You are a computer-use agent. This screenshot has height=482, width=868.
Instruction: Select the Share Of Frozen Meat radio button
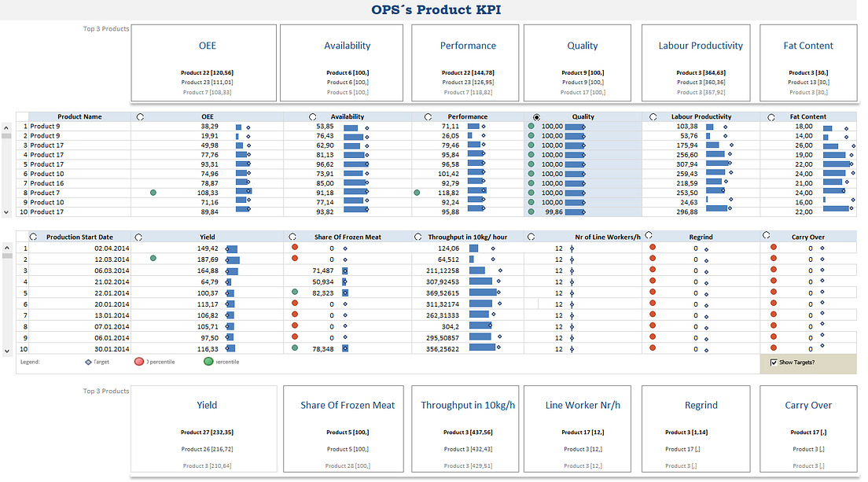tap(292, 237)
